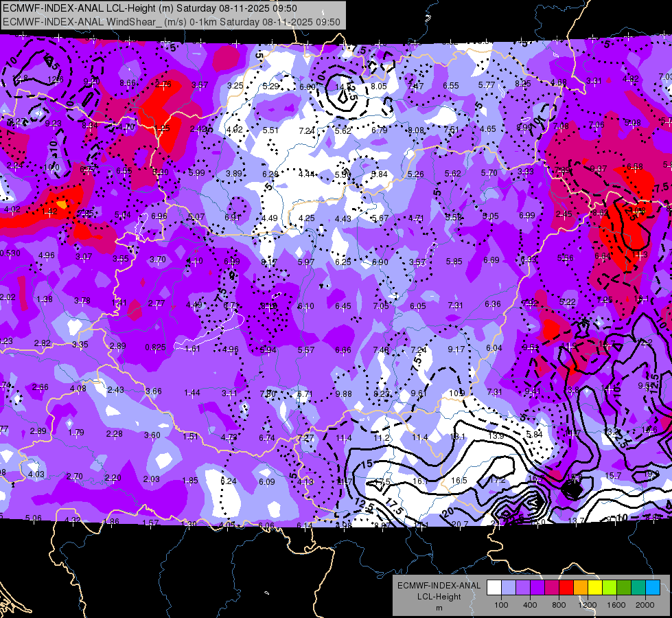This screenshot has width=672, height=618.
Task: Click the LCL-Height title line at top
Action: click(x=150, y=8)
